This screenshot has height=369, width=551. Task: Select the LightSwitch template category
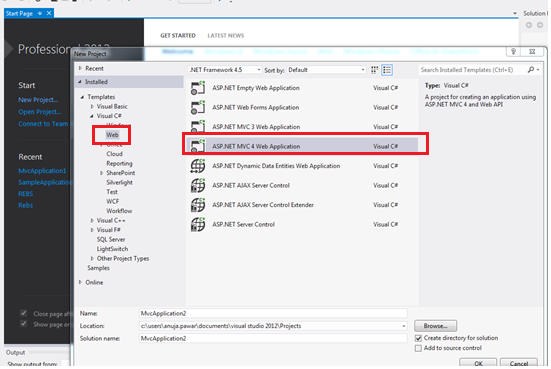coord(112,249)
